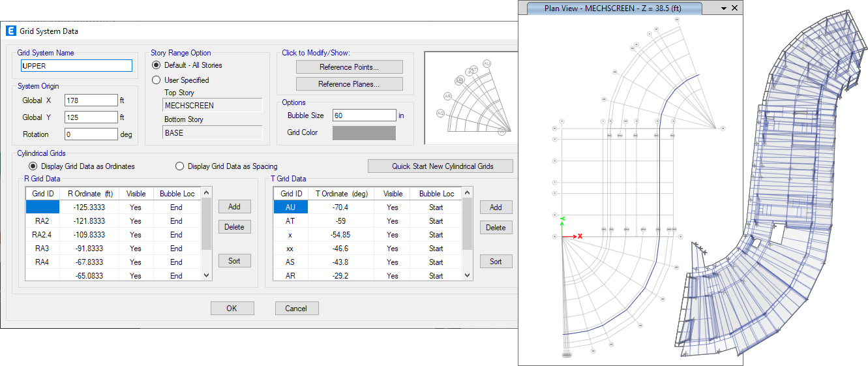
Task: Switch to Plan View - MECHSCREEN tab
Action: click(614, 8)
